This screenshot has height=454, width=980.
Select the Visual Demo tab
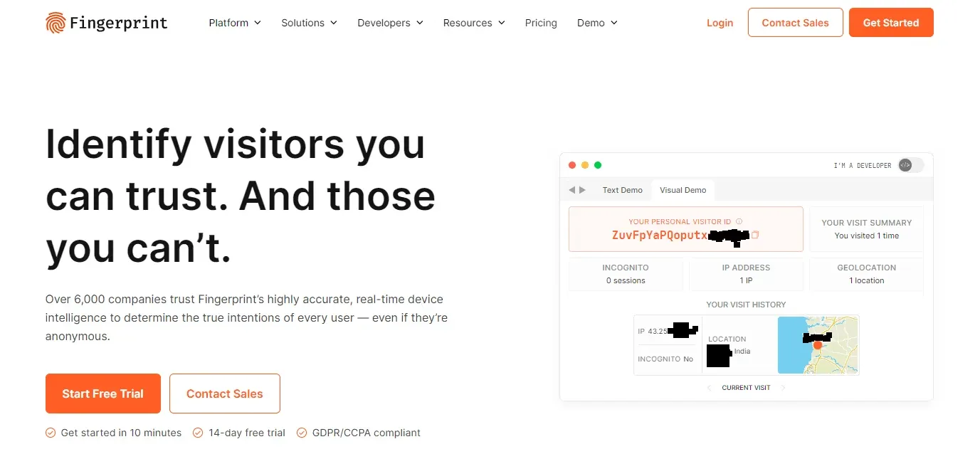(683, 190)
